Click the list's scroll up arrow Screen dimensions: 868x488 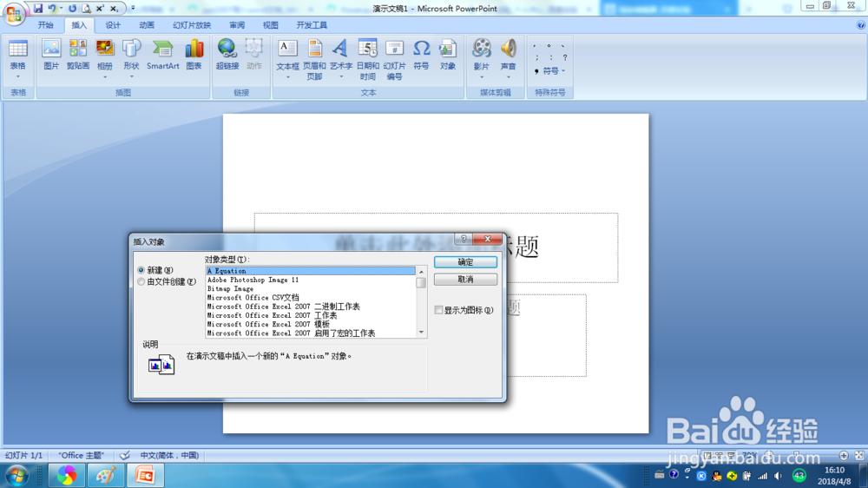[421, 272]
